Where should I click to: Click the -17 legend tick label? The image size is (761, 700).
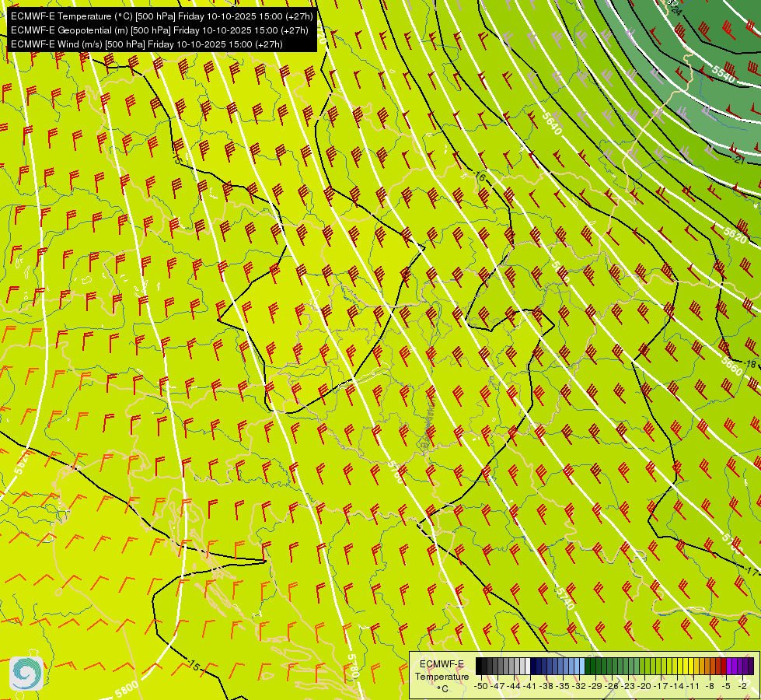(x=661, y=686)
